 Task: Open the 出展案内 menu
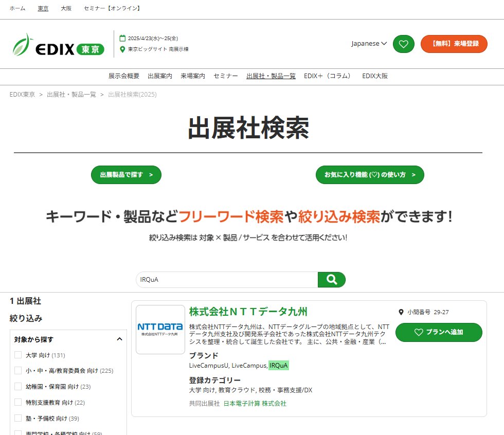(x=160, y=76)
